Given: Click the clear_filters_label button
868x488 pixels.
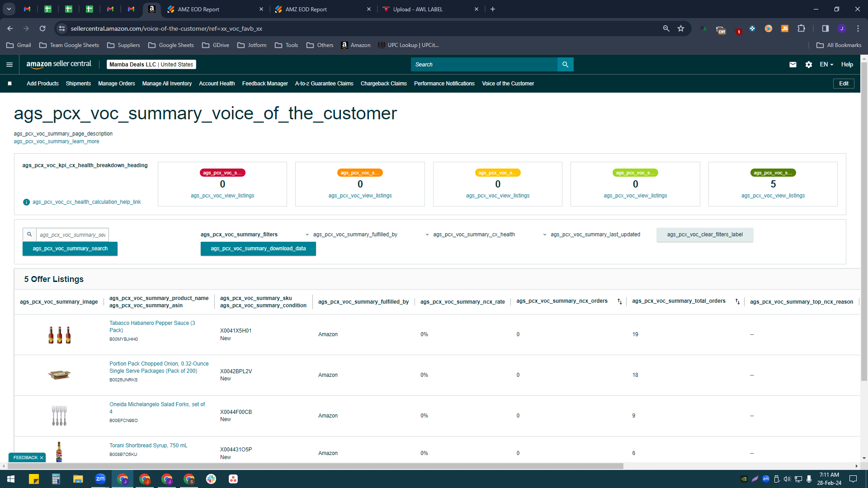Looking at the screenshot, I should coord(705,235).
